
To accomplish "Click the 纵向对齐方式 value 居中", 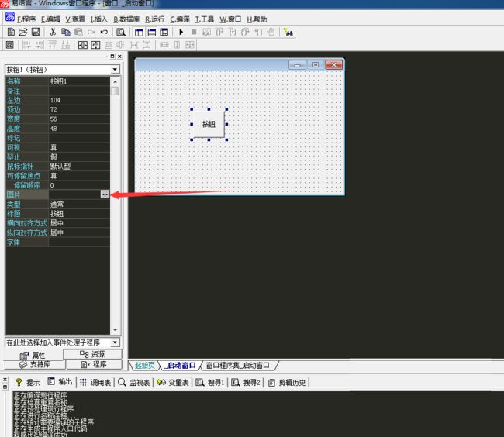I will (79, 232).
